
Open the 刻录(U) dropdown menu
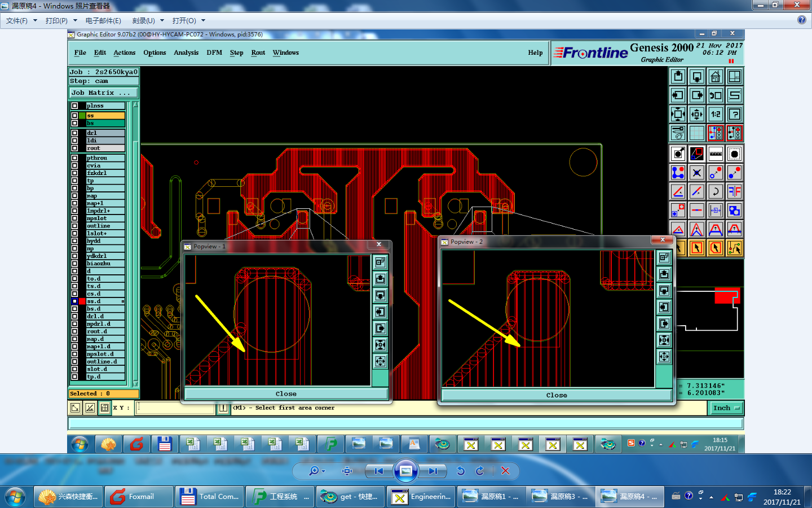click(148, 20)
